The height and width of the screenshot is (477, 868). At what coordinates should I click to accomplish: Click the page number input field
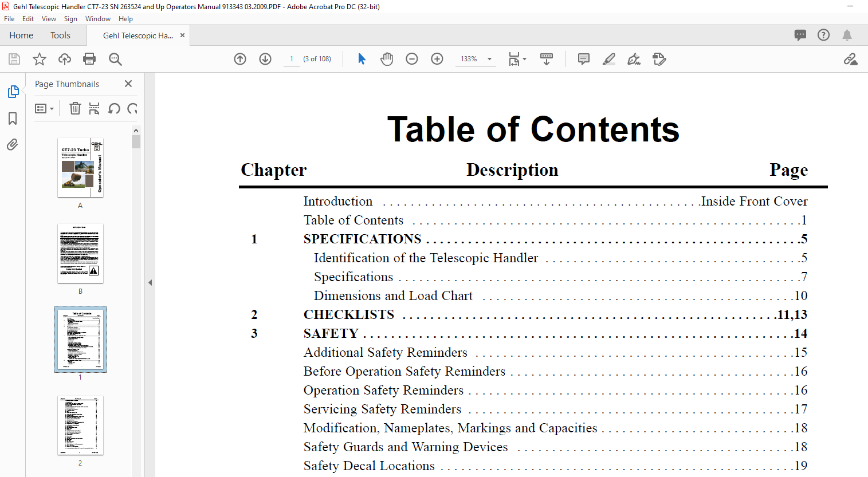click(292, 59)
